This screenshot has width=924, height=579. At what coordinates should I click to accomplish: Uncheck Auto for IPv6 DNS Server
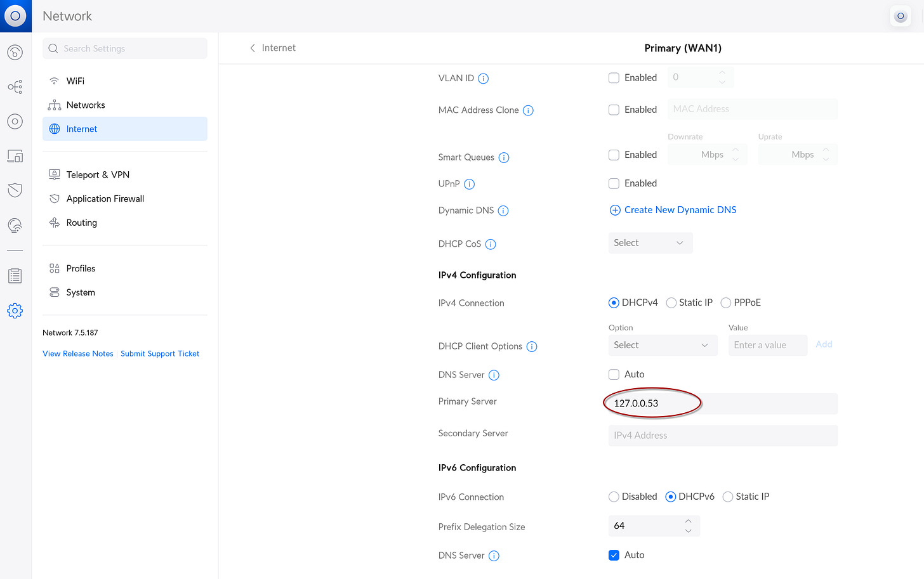click(614, 555)
